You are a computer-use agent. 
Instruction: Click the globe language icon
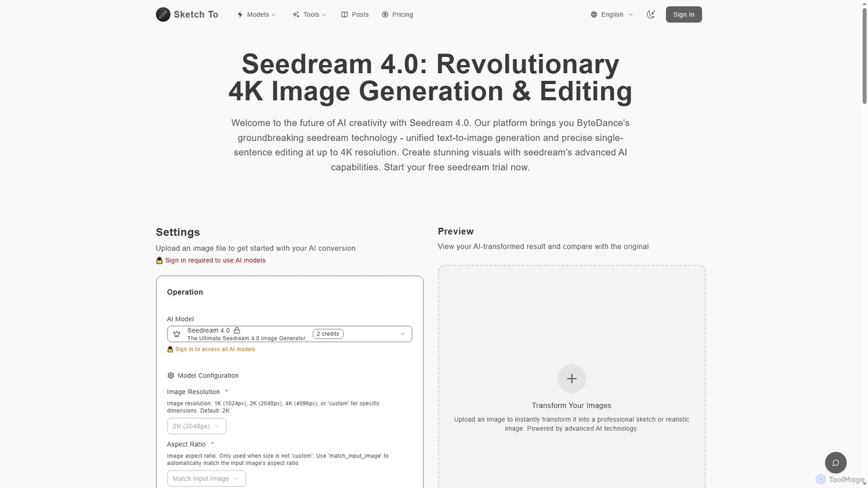pos(594,14)
